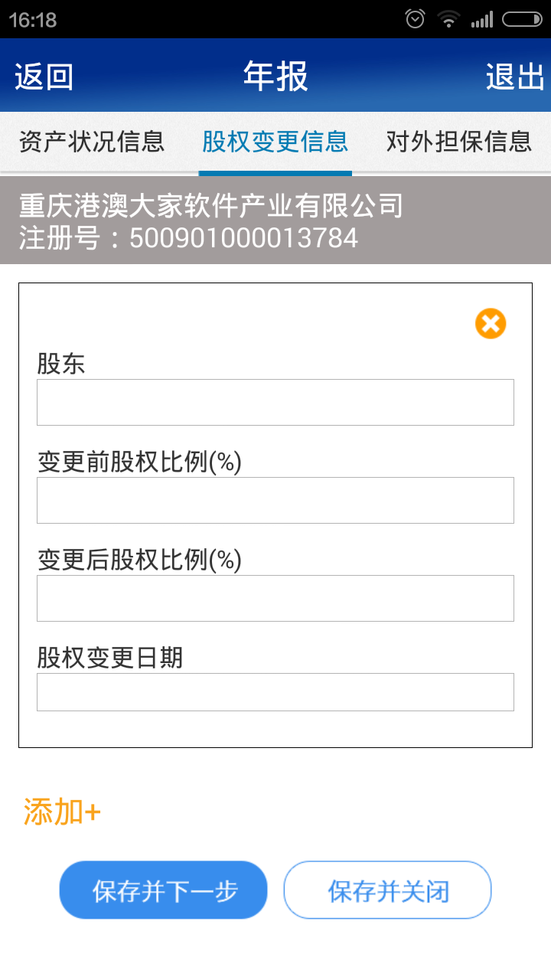Log out using the 退出 button
This screenshot has height=980, width=551.
[x=515, y=77]
